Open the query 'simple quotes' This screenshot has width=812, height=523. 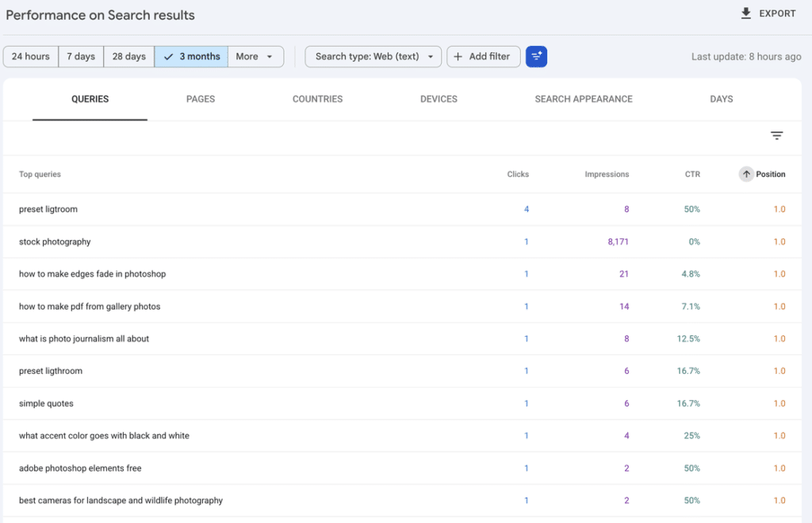(46, 403)
